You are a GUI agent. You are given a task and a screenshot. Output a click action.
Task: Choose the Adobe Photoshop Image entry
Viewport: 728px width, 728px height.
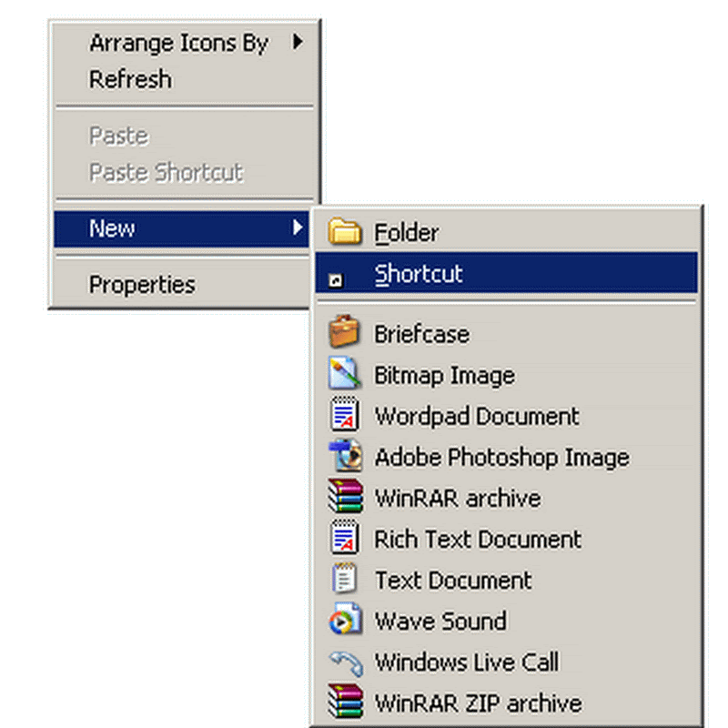coord(501,457)
